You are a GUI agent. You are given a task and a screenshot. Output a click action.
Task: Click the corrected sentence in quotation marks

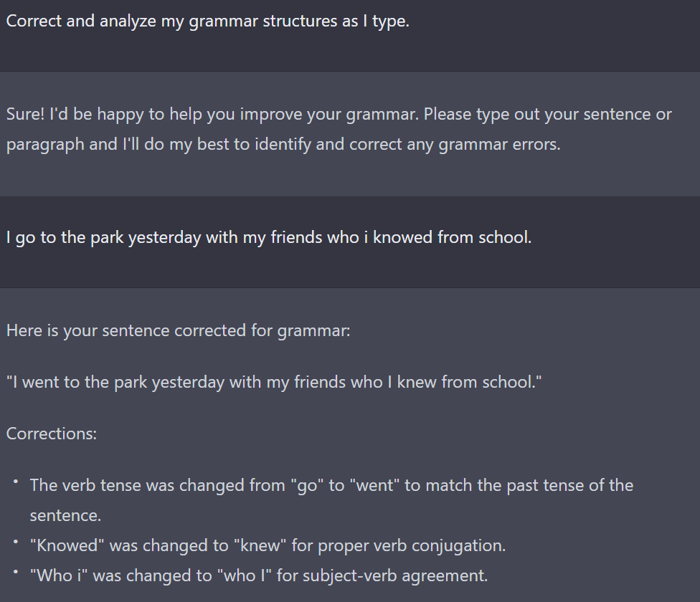click(x=274, y=383)
